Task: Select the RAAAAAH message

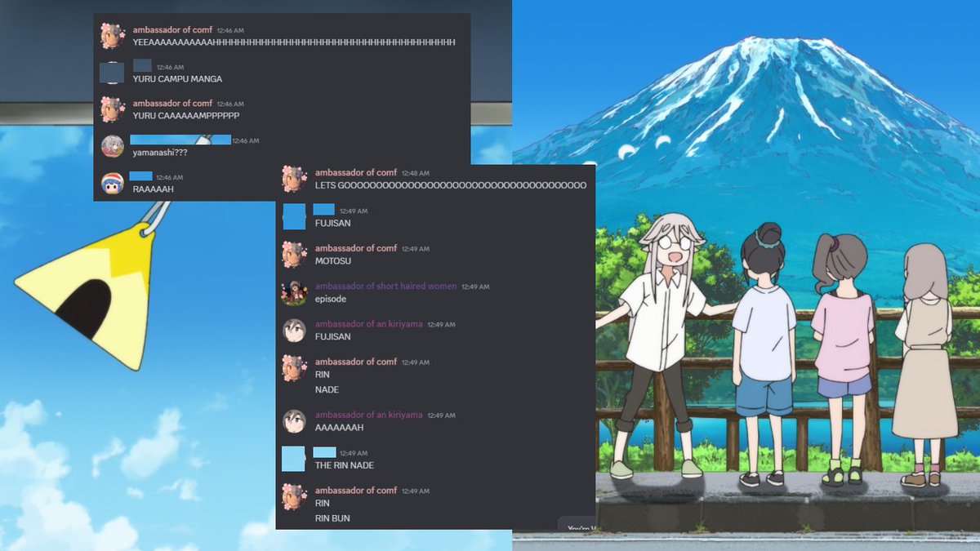Action: point(153,189)
